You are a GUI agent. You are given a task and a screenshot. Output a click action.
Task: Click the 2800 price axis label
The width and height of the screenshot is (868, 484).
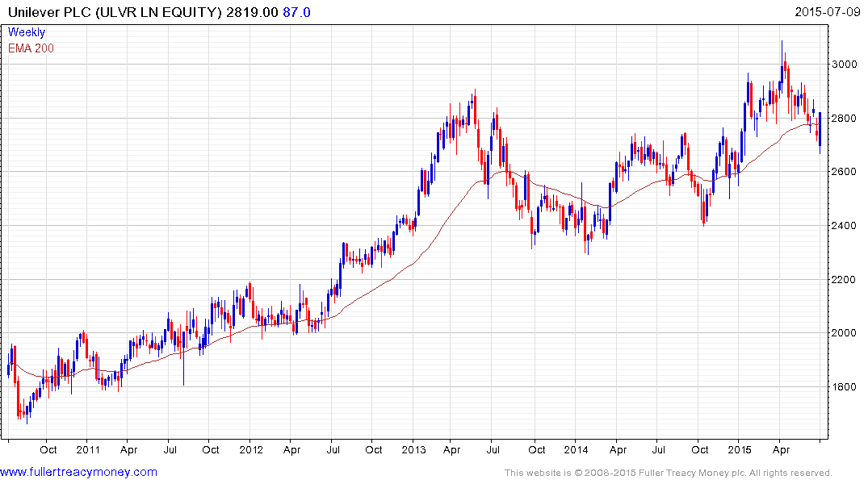(845, 119)
